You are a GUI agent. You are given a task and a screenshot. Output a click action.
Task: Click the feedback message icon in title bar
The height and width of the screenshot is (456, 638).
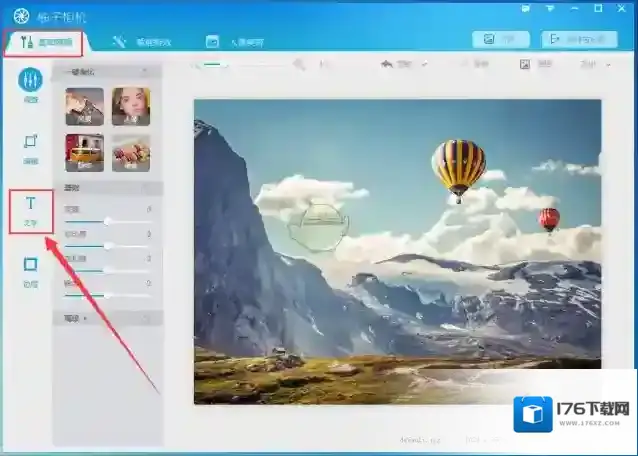527,8
